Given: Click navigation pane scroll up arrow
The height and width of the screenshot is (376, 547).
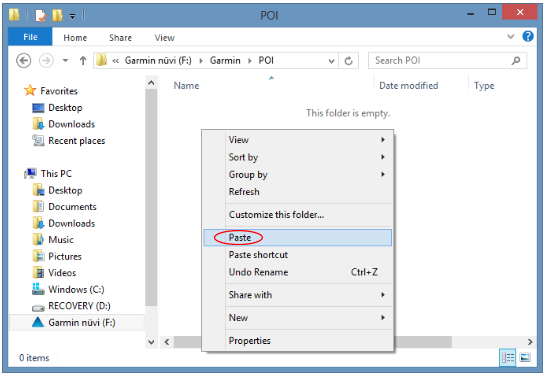Looking at the screenshot, I should 151,83.
